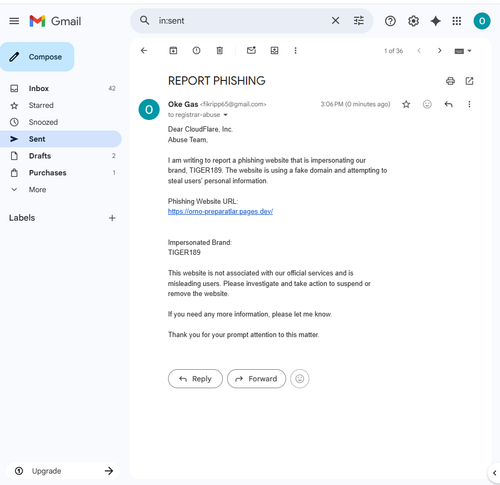
Task: Click the REPORT PHISHING subject line
Action: pyautogui.click(x=217, y=81)
